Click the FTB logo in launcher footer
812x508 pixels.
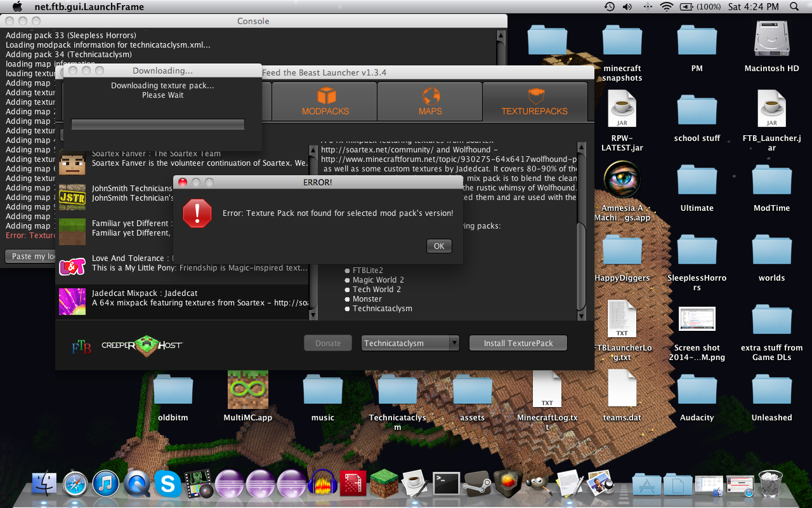[81, 347]
